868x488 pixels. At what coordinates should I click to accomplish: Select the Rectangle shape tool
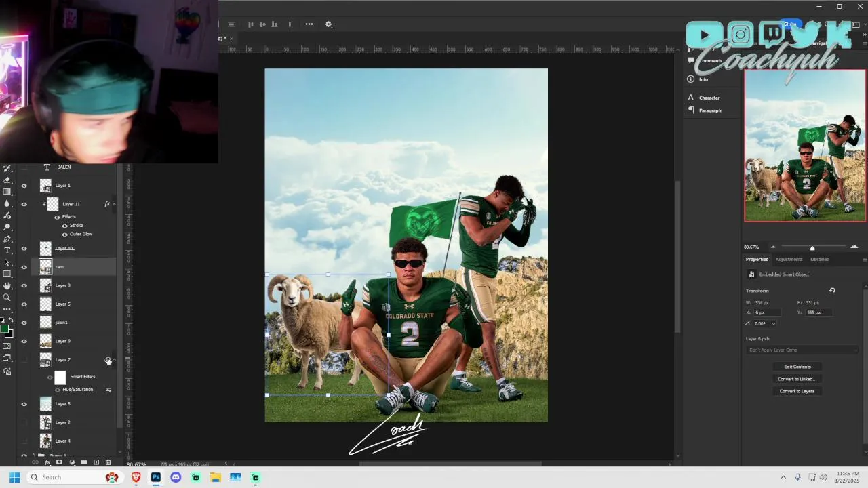(x=7, y=274)
